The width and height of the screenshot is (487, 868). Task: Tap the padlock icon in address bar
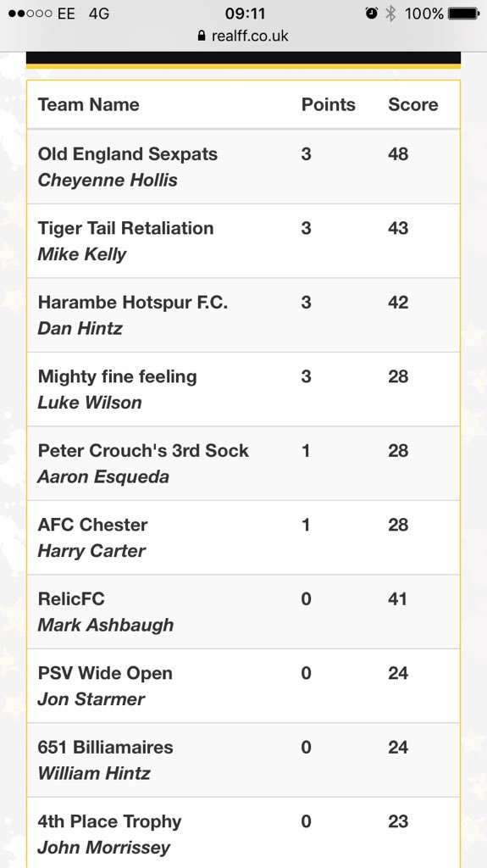tap(202, 36)
